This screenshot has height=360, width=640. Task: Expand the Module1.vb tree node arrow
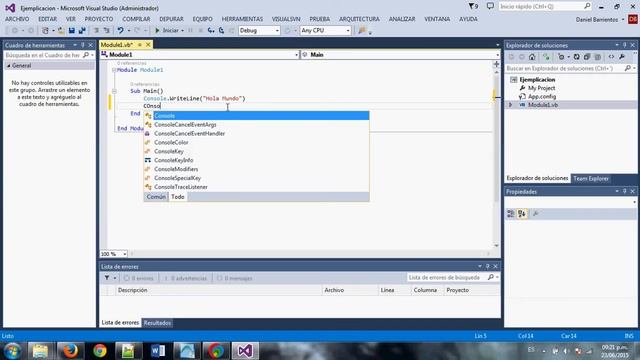point(510,105)
